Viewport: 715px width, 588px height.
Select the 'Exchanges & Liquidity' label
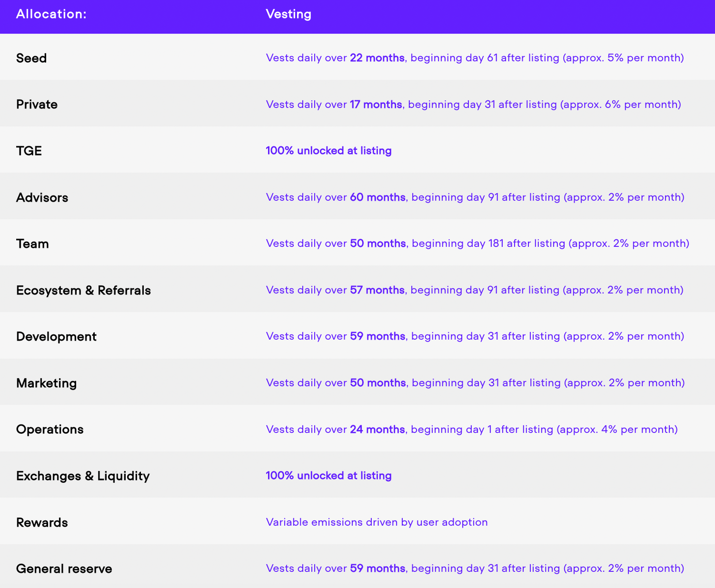click(x=83, y=476)
